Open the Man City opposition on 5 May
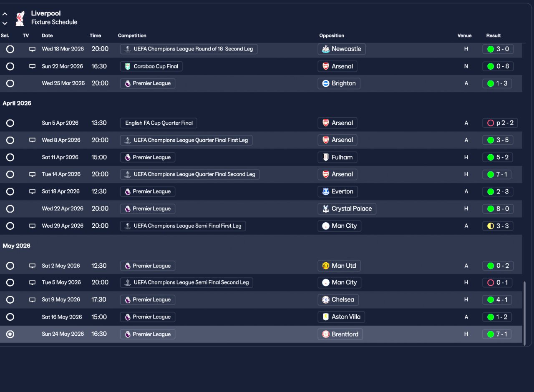Screen dimensions: 534x392 [x=340, y=282]
